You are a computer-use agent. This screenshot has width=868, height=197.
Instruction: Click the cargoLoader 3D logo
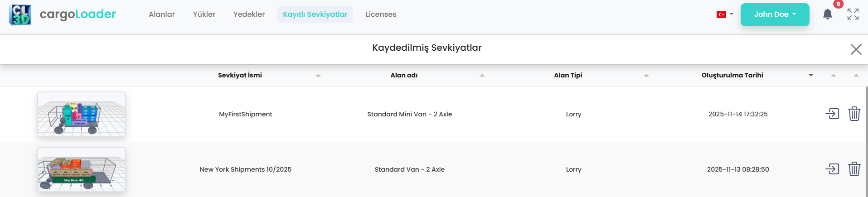tap(20, 14)
